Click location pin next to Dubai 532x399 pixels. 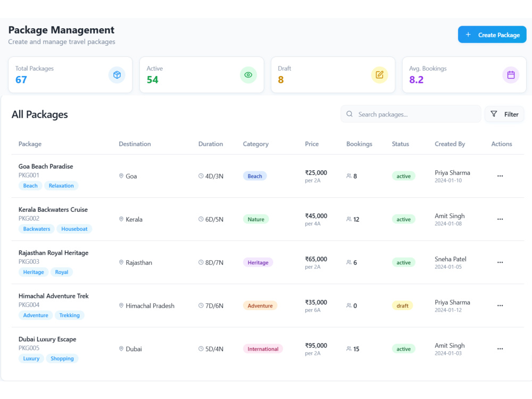click(x=121, y=349)
